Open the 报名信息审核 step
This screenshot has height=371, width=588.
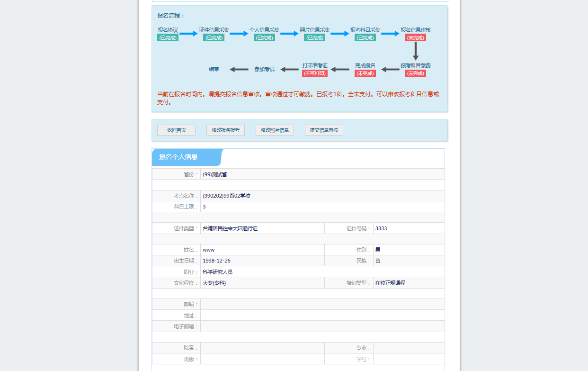[x=416, y=30]
